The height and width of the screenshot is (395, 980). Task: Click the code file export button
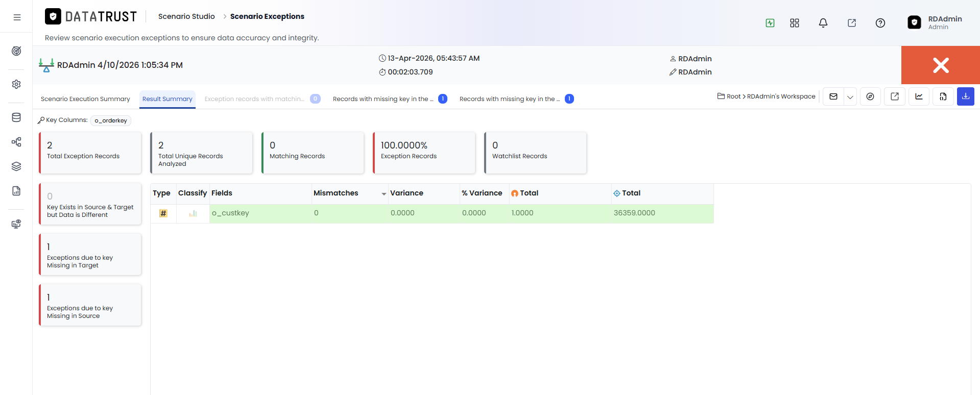[x=943, y=96]
